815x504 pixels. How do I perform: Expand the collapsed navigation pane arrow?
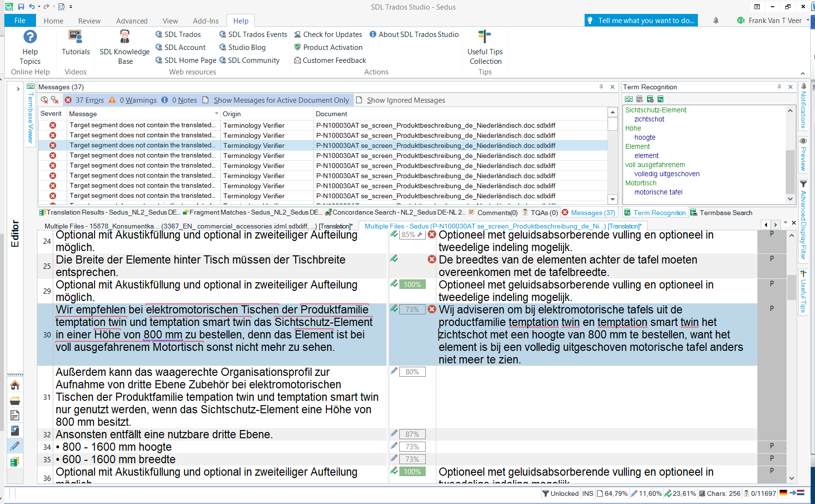[x=18, y=89]
